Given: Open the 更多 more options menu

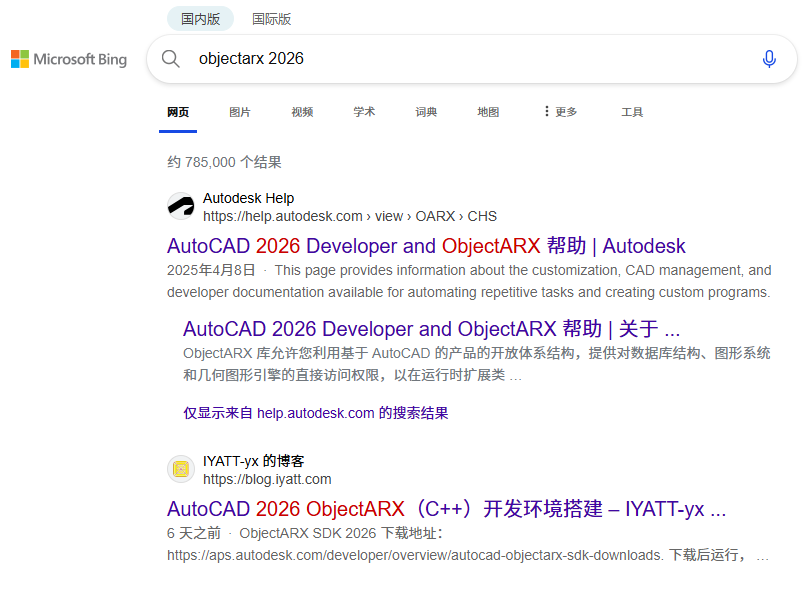Looking at the screenshot, I should (560, 112).
